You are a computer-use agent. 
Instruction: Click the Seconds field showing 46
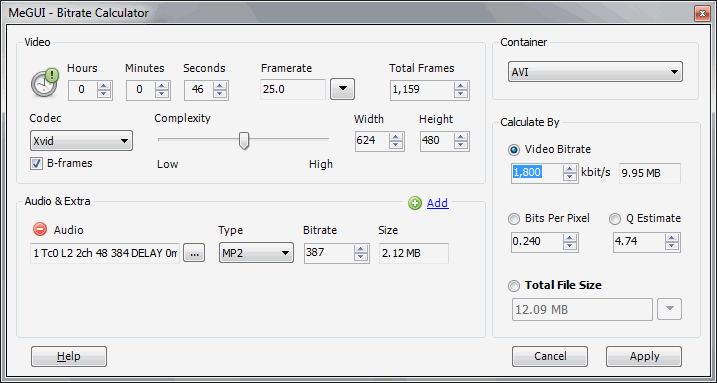[199, 90]
